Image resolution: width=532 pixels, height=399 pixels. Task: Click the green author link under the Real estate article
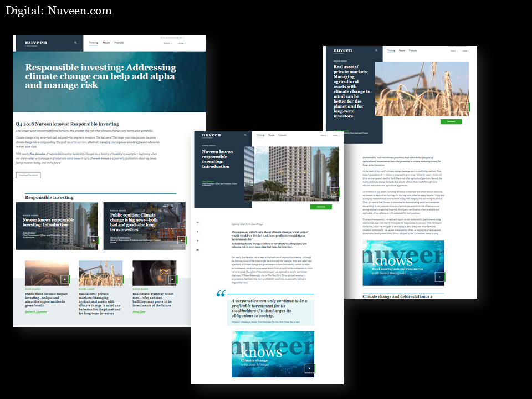139,312
